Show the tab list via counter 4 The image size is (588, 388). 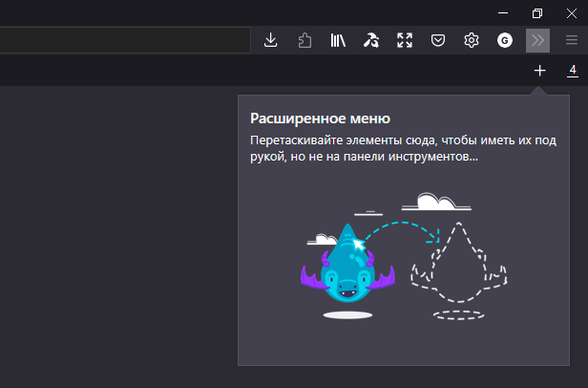point(572,71)
